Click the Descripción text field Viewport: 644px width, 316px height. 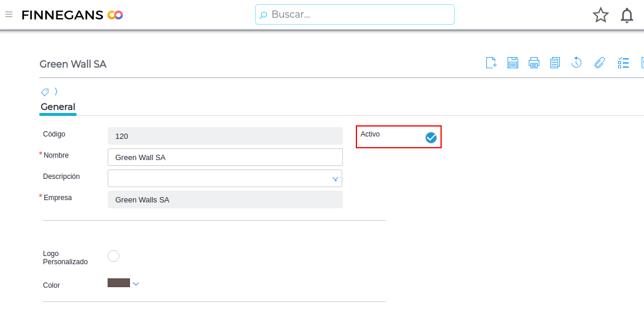pyautogui.click(x=225, y=178)
